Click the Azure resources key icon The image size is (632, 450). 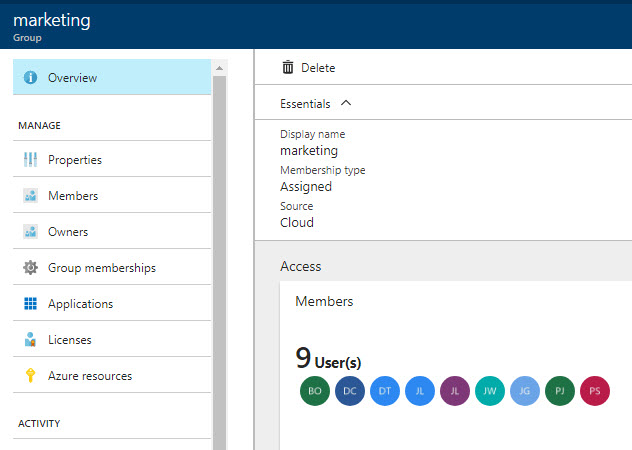point(30,376)
